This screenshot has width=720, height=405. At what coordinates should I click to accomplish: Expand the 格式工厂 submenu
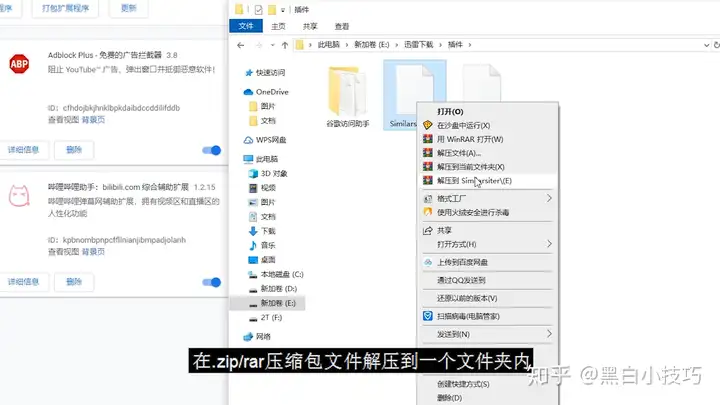click(x=487, y=198)
